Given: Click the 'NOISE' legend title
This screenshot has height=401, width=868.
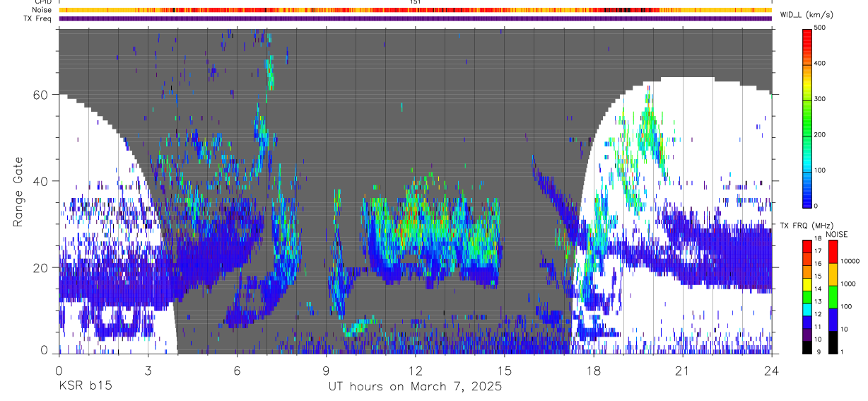Looking at the screenshot, I should click(837, 234).
